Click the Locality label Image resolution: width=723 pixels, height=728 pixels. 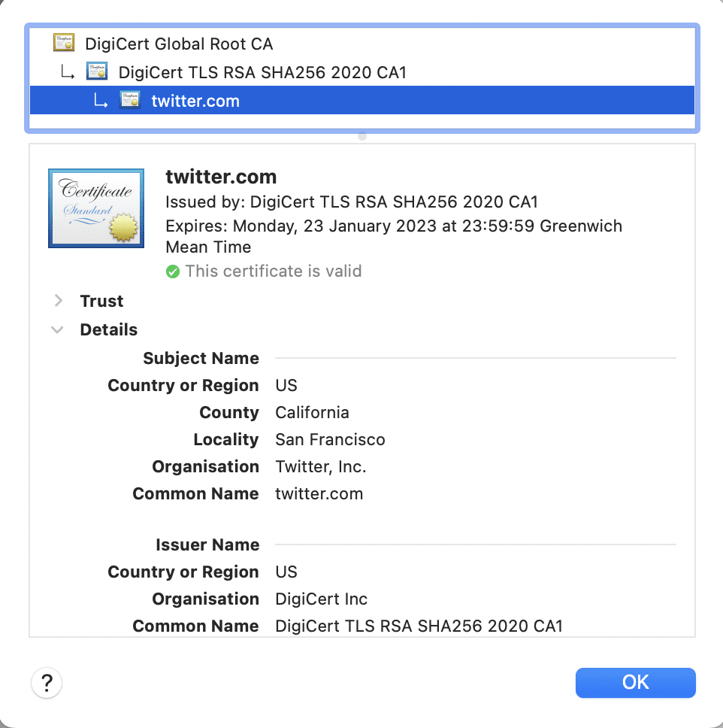click(226, 439)
